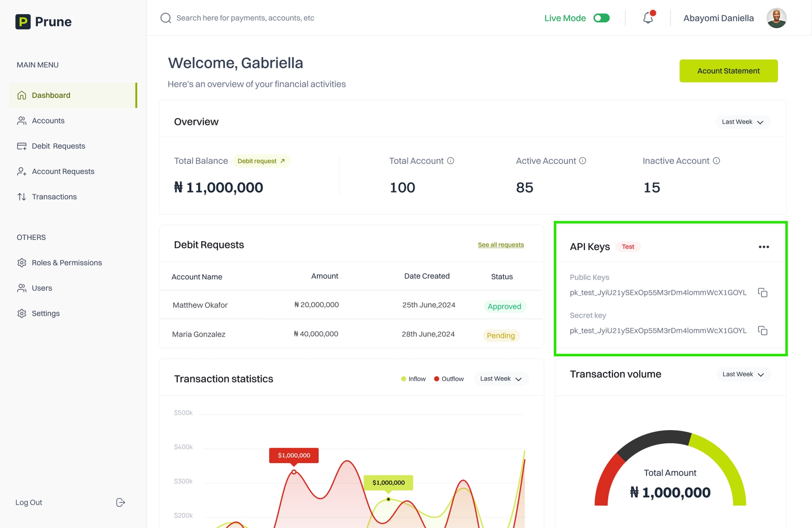Open Debit Requests in sidebar
The image size is (812, 528).
point(58,146)
